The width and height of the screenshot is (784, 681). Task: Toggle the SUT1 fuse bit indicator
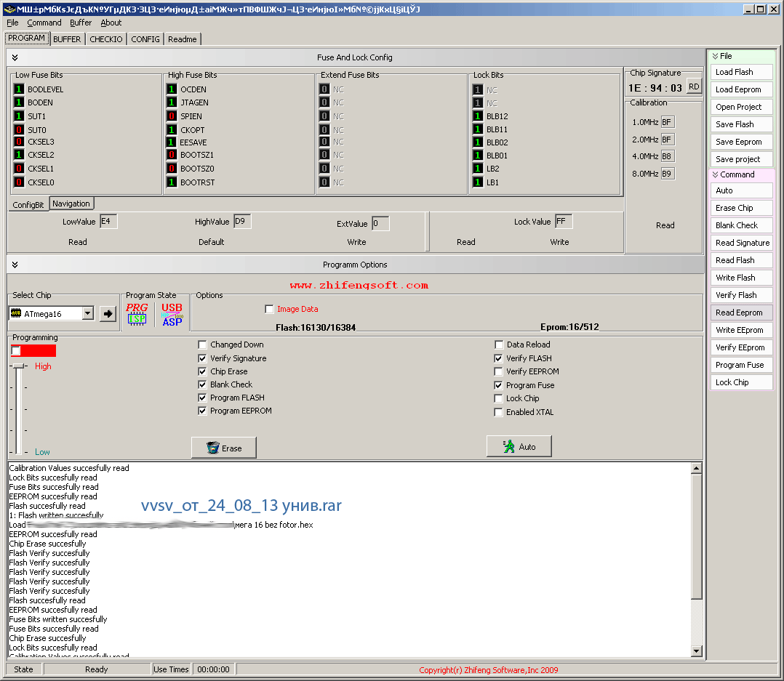tap(18, 116)
